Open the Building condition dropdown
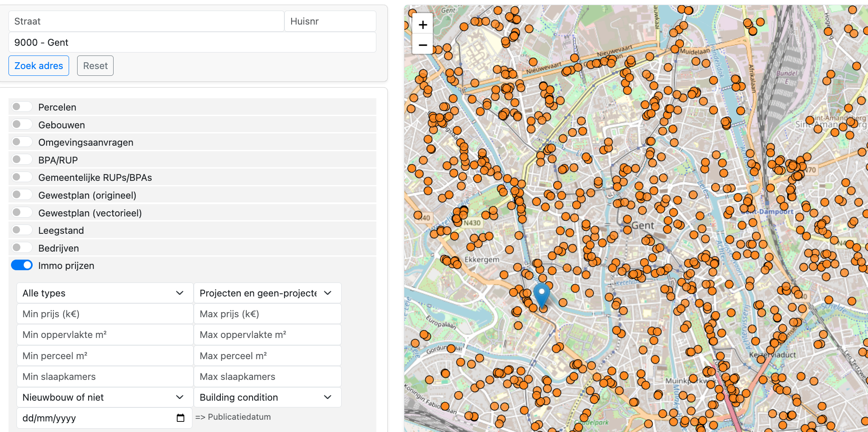The height and width of the screenshot is (432, 868). click(x=267, y=397)
